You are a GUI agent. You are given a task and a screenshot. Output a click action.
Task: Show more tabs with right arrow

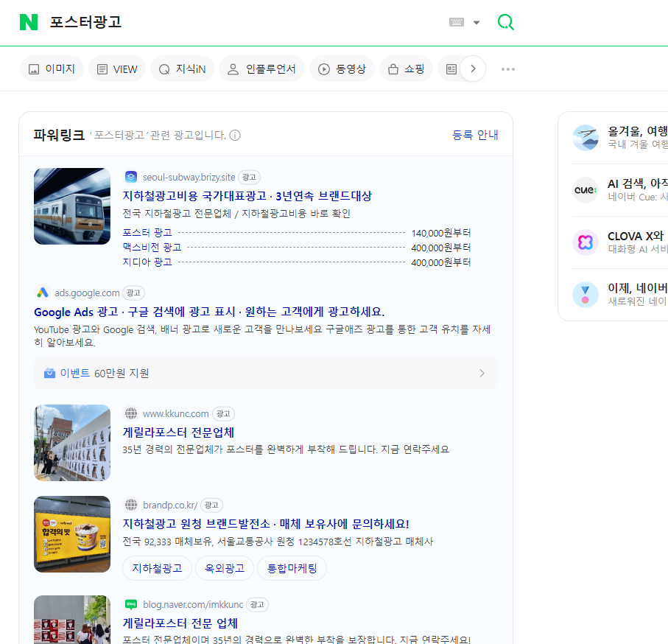[473, 69]
